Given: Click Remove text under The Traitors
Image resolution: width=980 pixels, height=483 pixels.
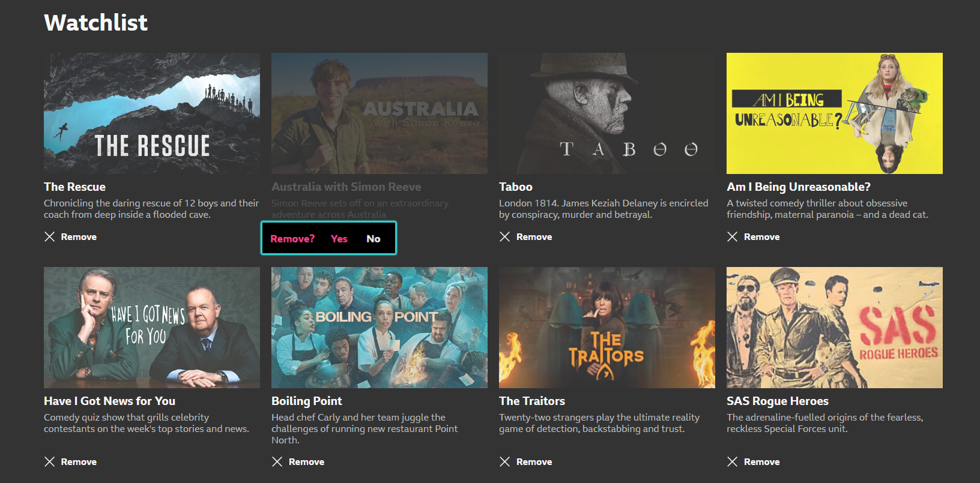Looking at the screenshot, I should tap(534, 462).
